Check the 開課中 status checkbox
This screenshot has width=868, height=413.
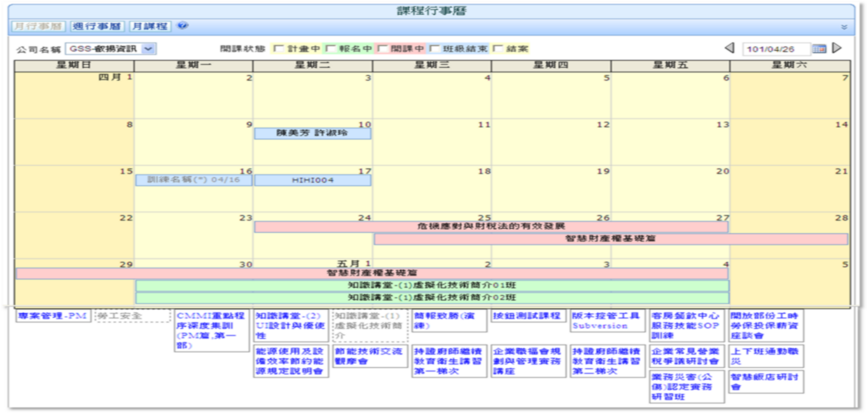tap(382, 49)
